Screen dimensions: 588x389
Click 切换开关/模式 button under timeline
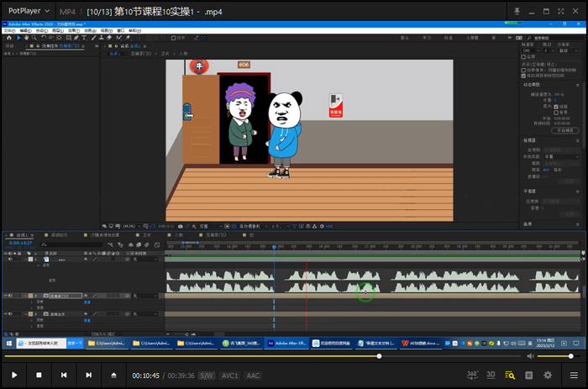(103, 334)
